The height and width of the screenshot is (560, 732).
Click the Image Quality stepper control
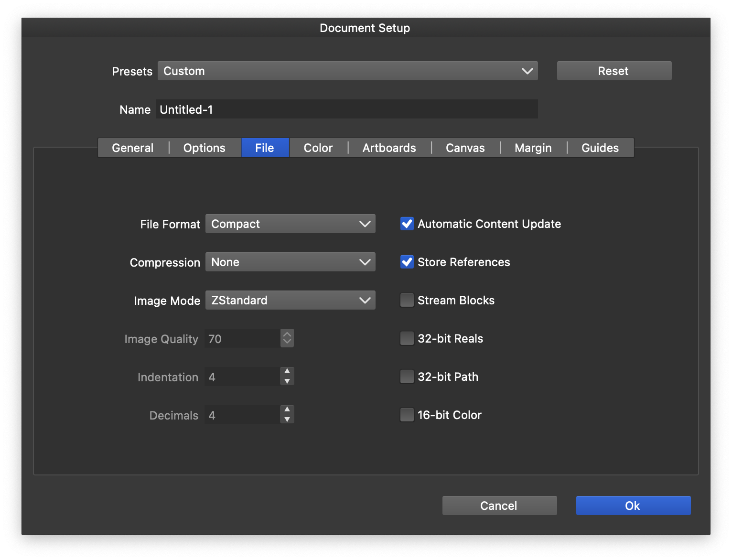point(287,338)
